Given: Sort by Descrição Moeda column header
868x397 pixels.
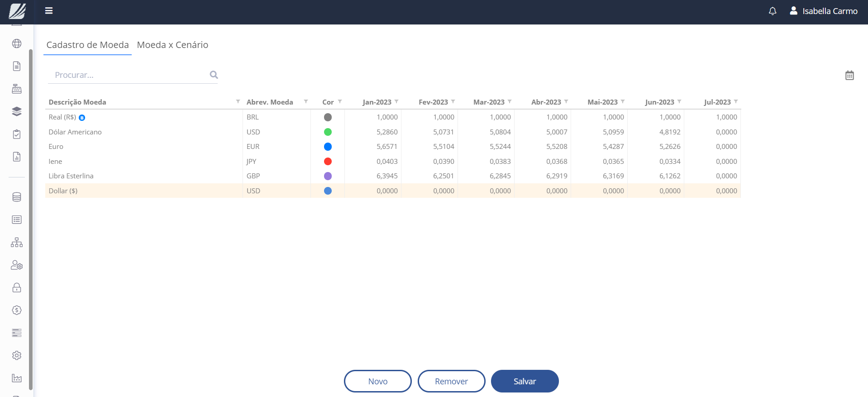Looking at the screenshot, I should pos(77,102).
